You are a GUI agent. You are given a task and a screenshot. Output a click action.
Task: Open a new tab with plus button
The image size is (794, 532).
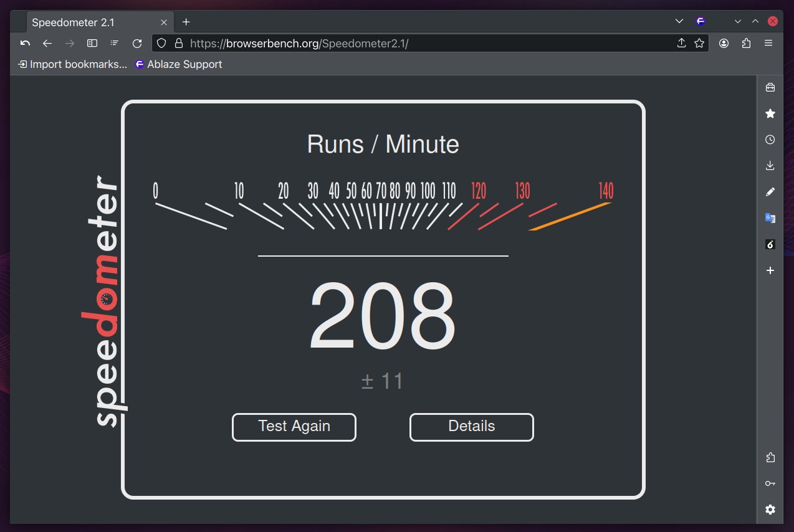(x=186, y=22)
